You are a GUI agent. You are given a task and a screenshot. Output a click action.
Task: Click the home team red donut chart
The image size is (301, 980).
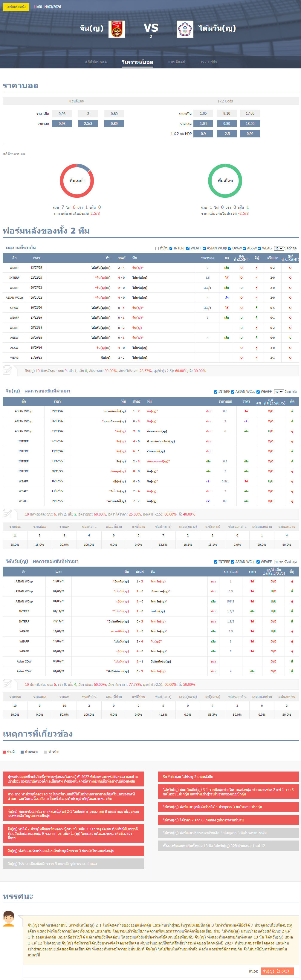(x=77, y=181)
